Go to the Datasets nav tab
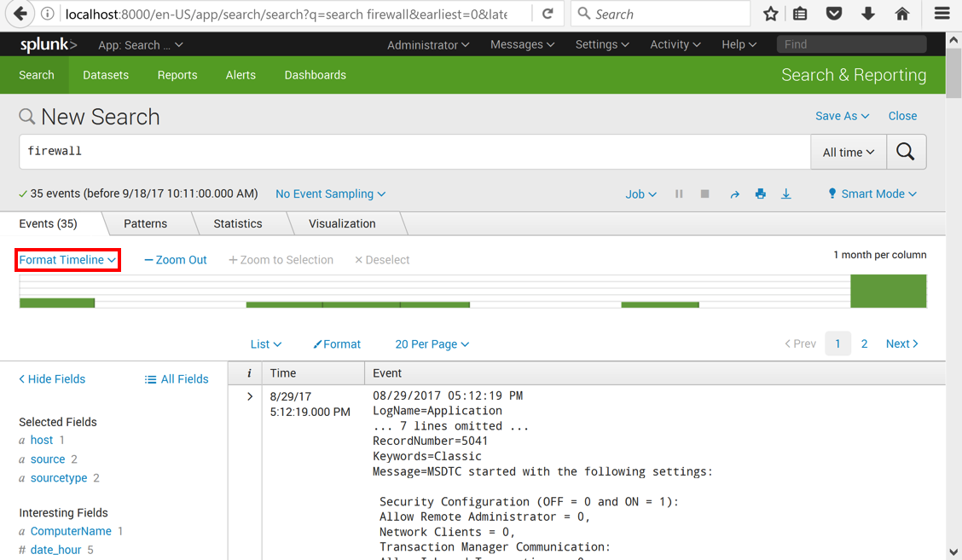962x560 pixels. pyautogui.click(x=106, y=75)
